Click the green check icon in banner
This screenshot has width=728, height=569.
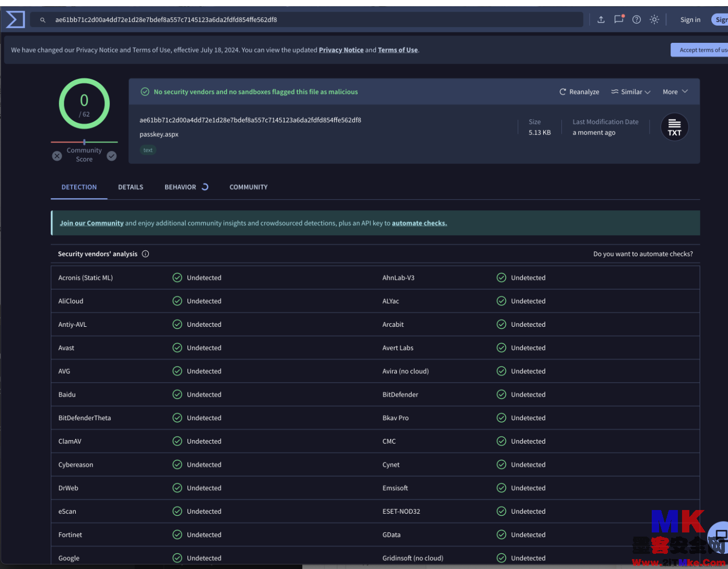point(145,92)
